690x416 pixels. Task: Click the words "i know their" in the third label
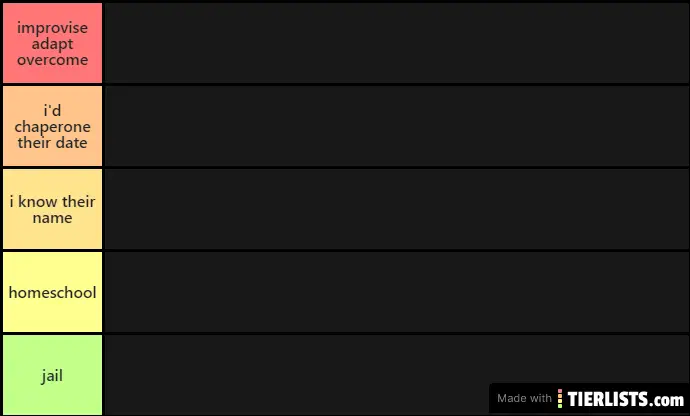52,202
